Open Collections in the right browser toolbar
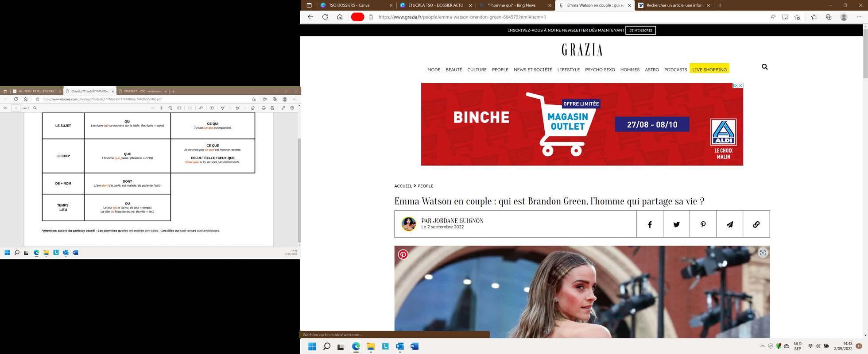 point(829,17)
